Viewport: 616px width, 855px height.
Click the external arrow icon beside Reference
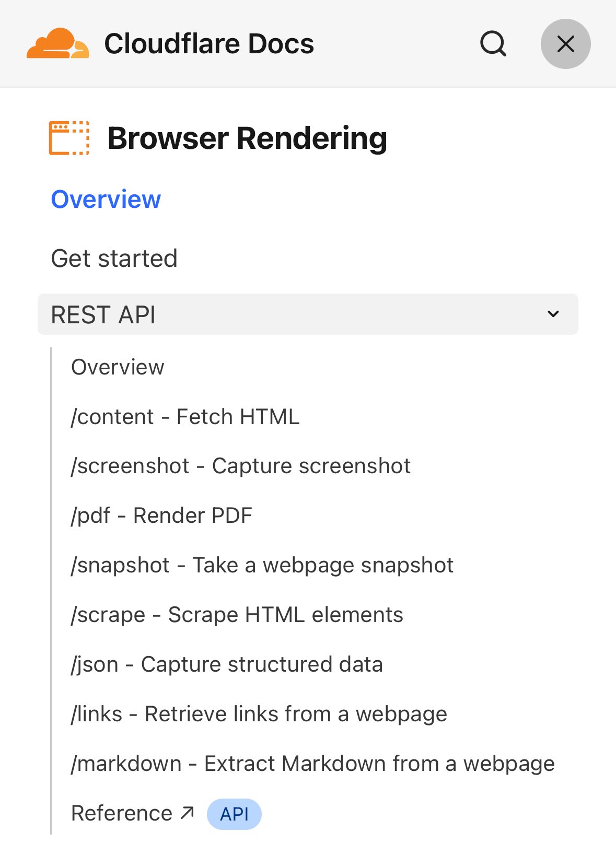(x=187, y=813)
